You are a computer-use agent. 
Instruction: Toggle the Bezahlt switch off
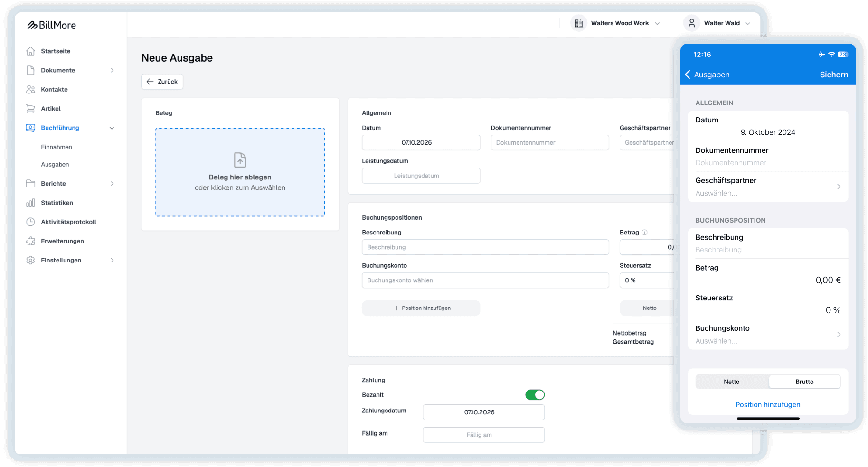(535, 395)
